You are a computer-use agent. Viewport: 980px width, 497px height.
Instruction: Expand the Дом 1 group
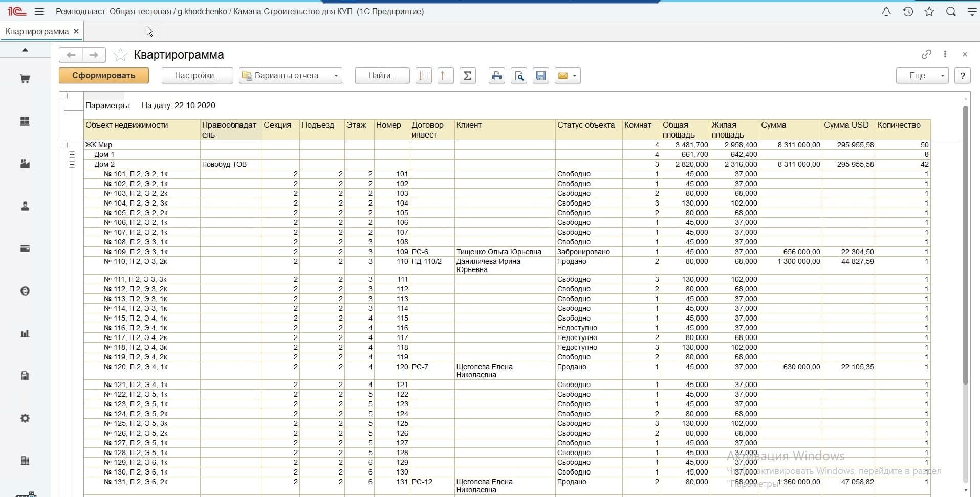click(72, 154)
